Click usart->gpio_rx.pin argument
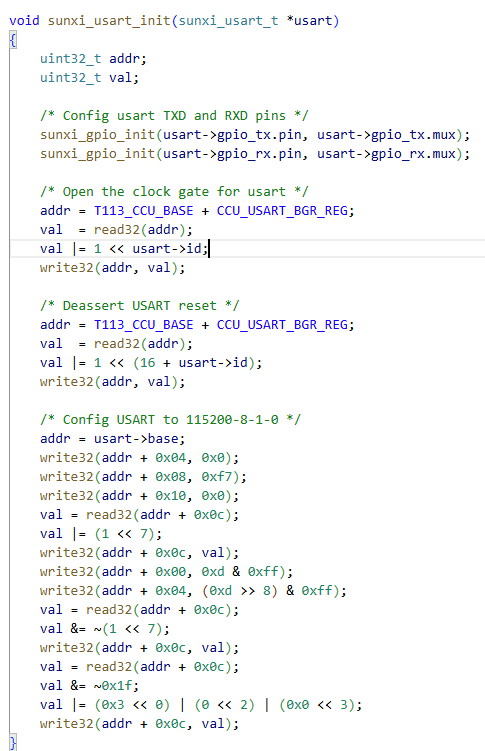The height and width of the screenshot is (751, 485). (x=232, y=154)
